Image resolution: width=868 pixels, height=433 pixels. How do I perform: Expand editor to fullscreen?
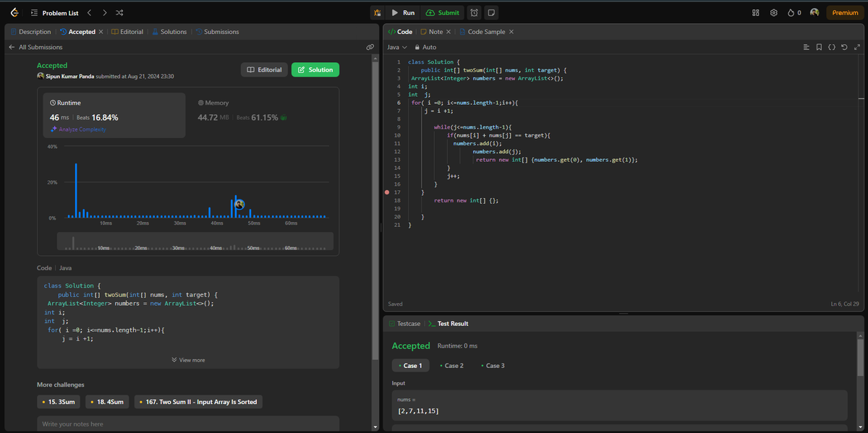click(856, 47)
